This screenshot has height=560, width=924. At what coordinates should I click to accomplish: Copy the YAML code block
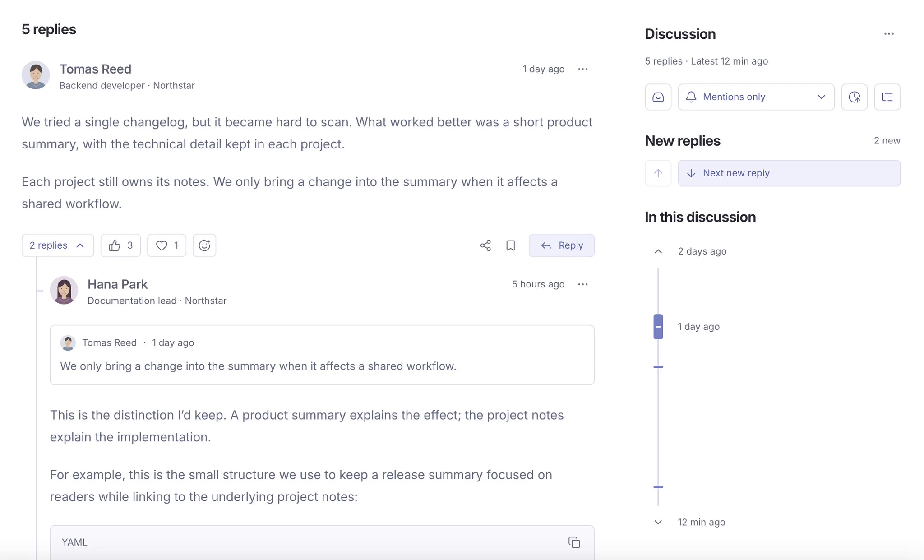tap(574, 542)
